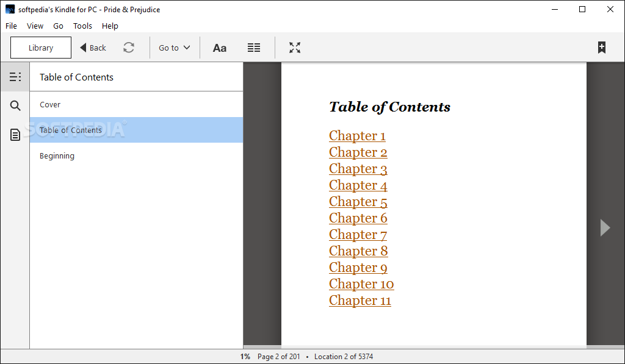Follow the Chapter 2 link
The height and width of the screenshot is (364, 625).
click(x=358, y=152)
